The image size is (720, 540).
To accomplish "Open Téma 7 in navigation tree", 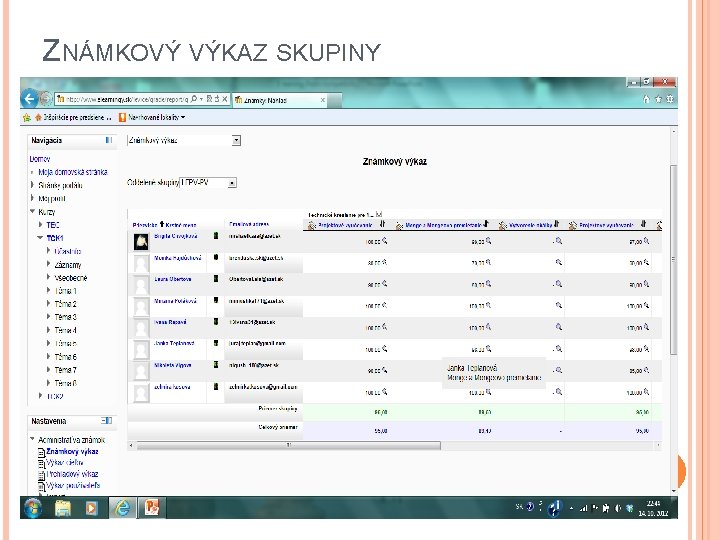I will tap(65, 370).
